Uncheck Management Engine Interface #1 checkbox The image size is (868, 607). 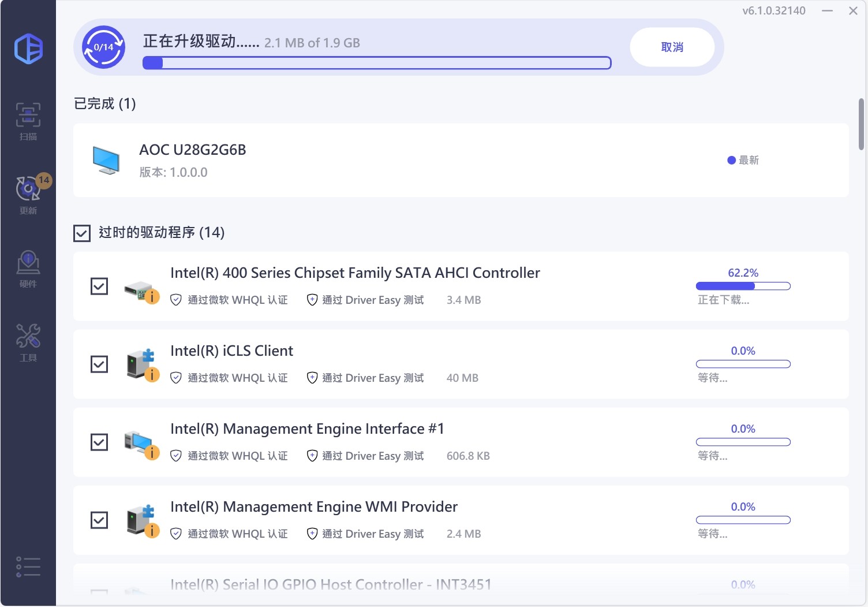point(99,442)
